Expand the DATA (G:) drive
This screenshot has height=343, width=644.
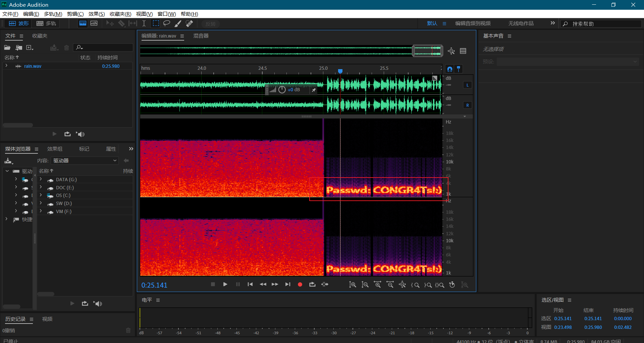coord(41,179)
